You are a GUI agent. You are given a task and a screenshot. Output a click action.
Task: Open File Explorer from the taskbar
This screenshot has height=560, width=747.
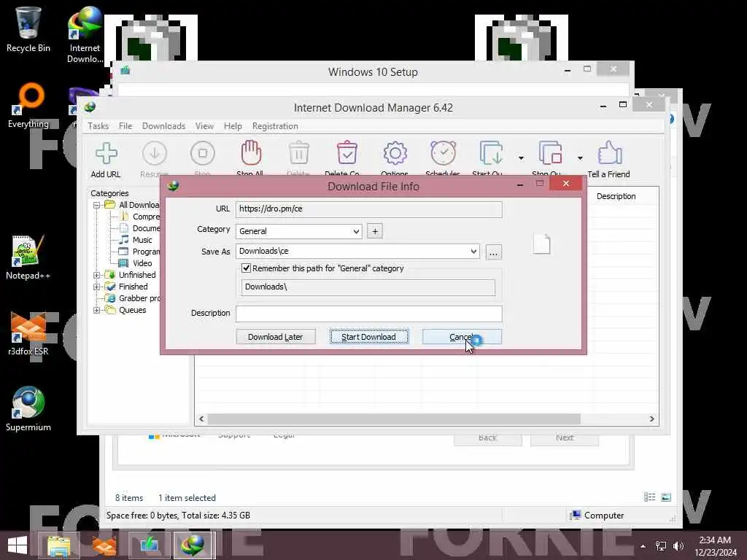click(58, 545)
